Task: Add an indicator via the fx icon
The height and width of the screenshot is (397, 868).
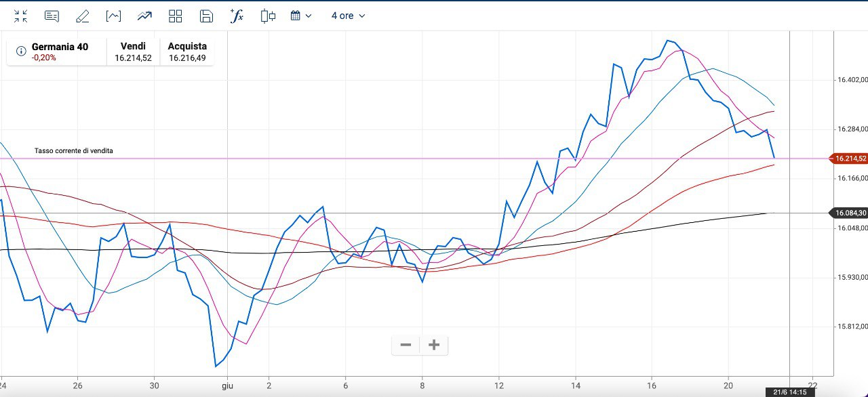Action: [x=237, y=16]
